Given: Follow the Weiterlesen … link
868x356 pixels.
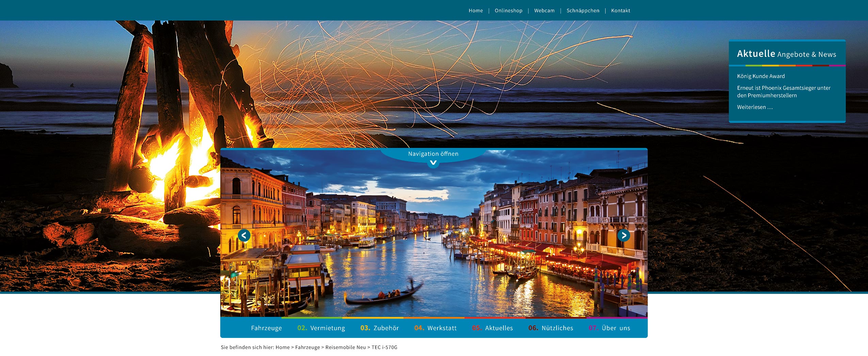Looking at the screenshot, I should (x=755, y=107).
